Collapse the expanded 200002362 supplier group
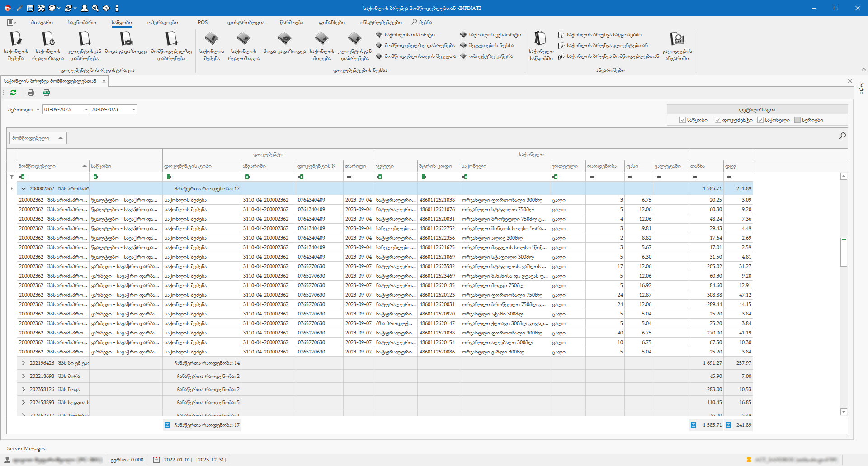This screenshot has height=466, width=868. 24,189
